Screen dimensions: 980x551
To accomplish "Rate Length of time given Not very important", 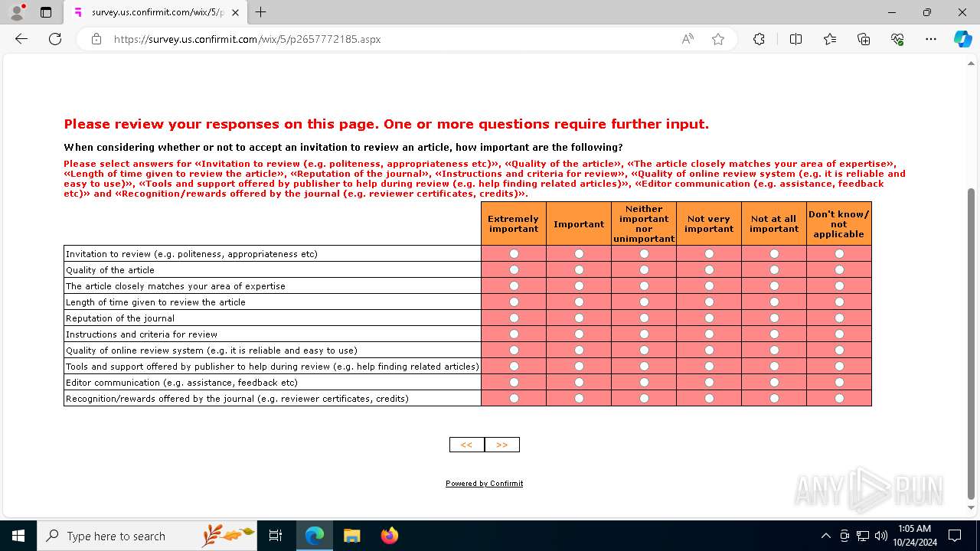I will pyautogui.click(x=709, y=302).
